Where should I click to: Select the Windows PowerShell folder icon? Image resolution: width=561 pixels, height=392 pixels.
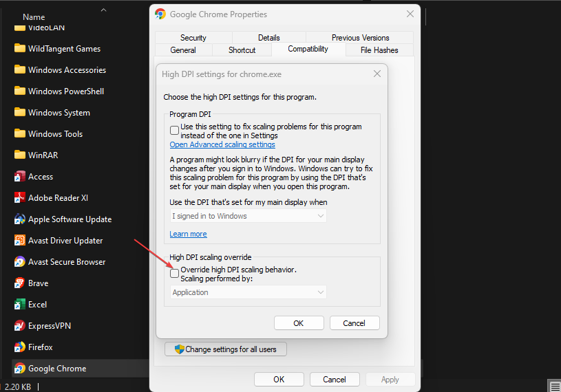pos(20,91)
